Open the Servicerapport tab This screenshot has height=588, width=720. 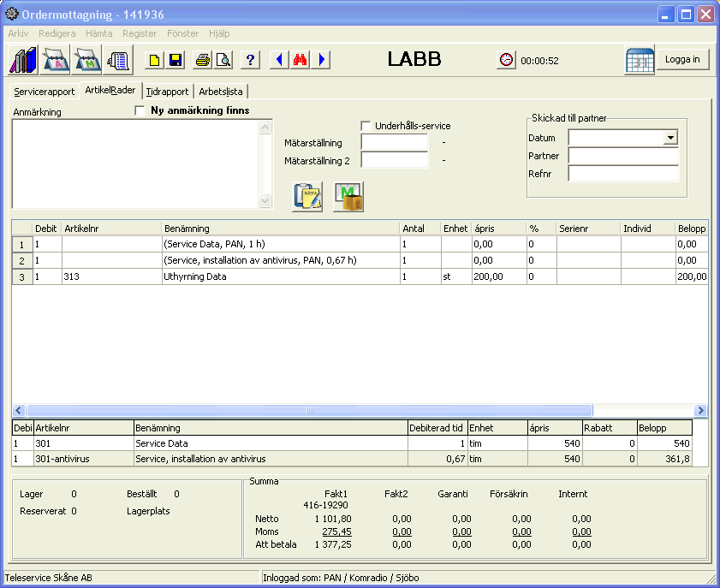coord(44,92)
